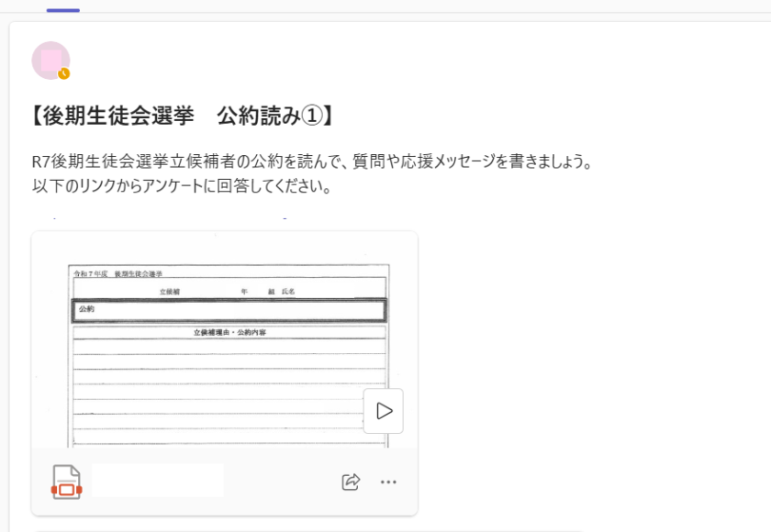This screenshot has height=532, width=771.
Task: Click the line 以下のリンクからアンケートに回答してください
Action: [181, 187]
